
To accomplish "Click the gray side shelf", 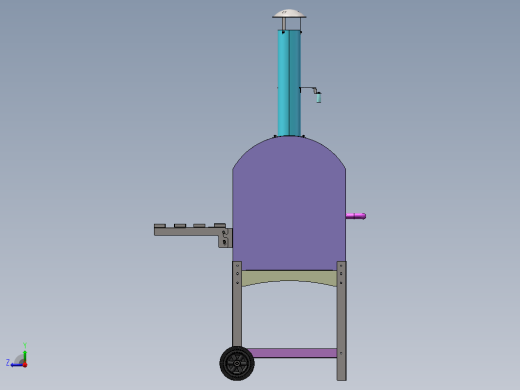I will pyautogui.click(x=189, y=231).
